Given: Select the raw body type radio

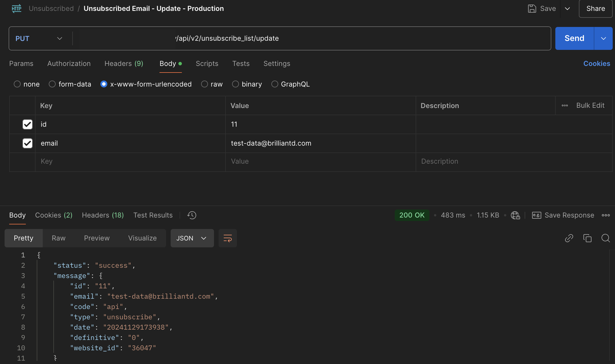Looking at the screenshot, I should 205,84.
